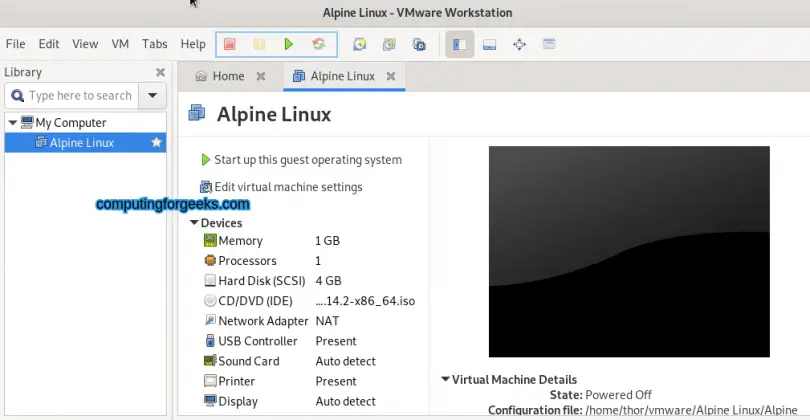This screenshot has width=810, height=420.
Task: Open Edit virtual machine settings
Action: [x=281, y=187]
